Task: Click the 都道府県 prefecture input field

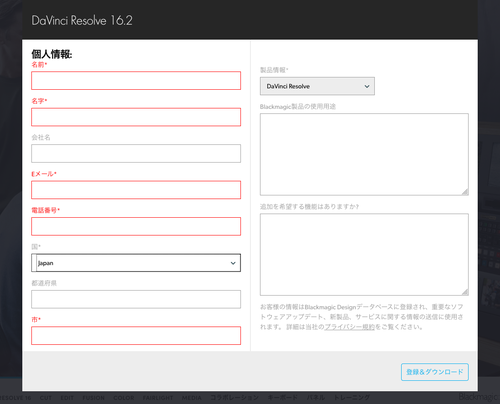Action: [136, 299]
